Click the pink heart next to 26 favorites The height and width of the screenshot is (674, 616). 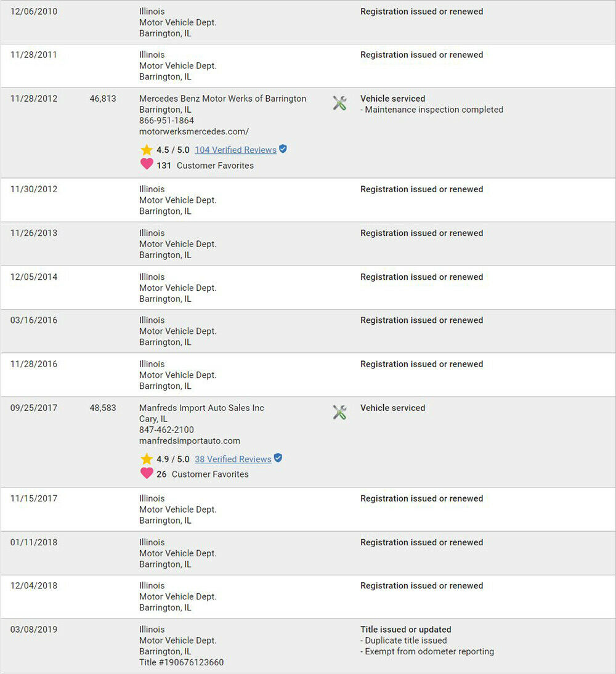tap(147, 474)
